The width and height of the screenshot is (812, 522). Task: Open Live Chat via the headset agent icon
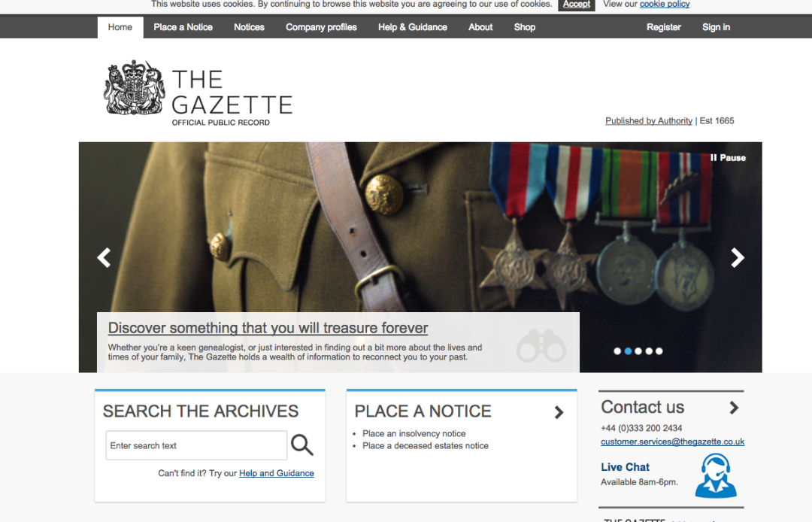(716, 475)
